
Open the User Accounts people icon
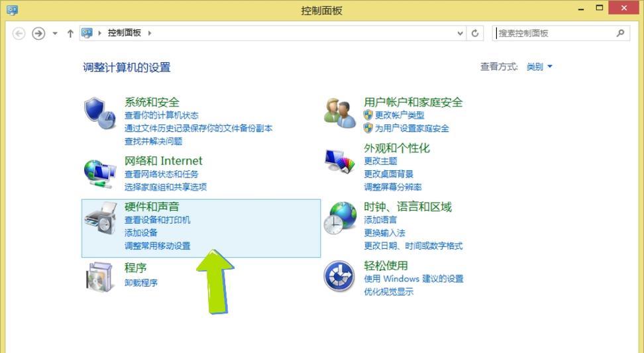click(x=340, y=113)
